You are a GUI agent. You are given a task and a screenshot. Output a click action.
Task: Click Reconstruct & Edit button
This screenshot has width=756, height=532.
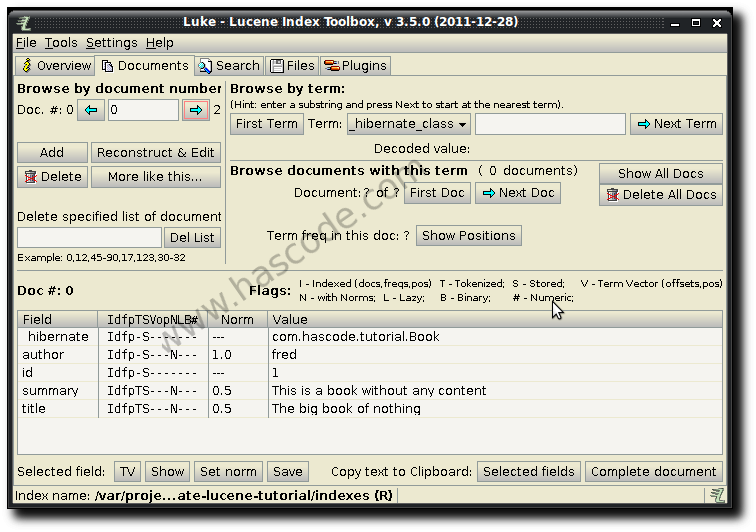[x=155, y=153]
